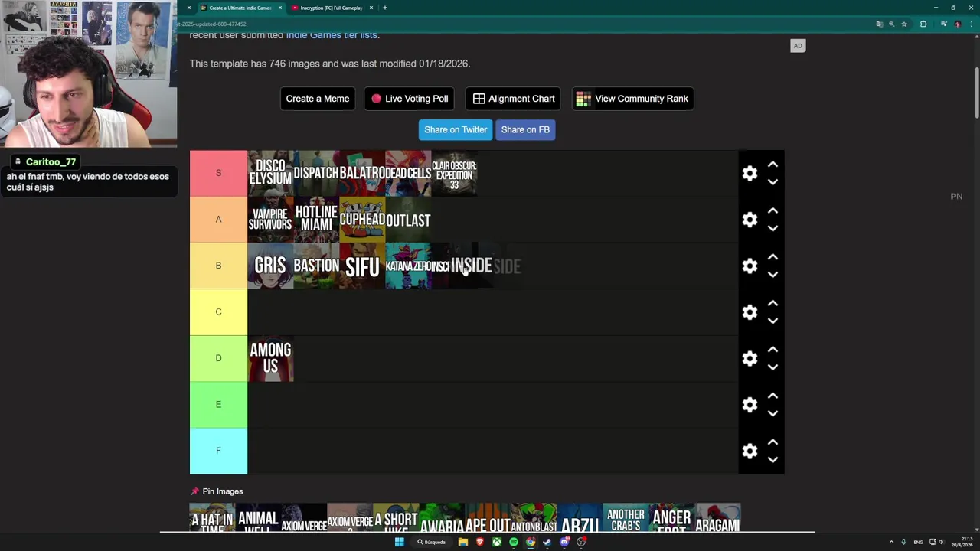Move the A tier row down
Image resolution: width=980 pixels, height=551 pixels.
coord(773,229)
